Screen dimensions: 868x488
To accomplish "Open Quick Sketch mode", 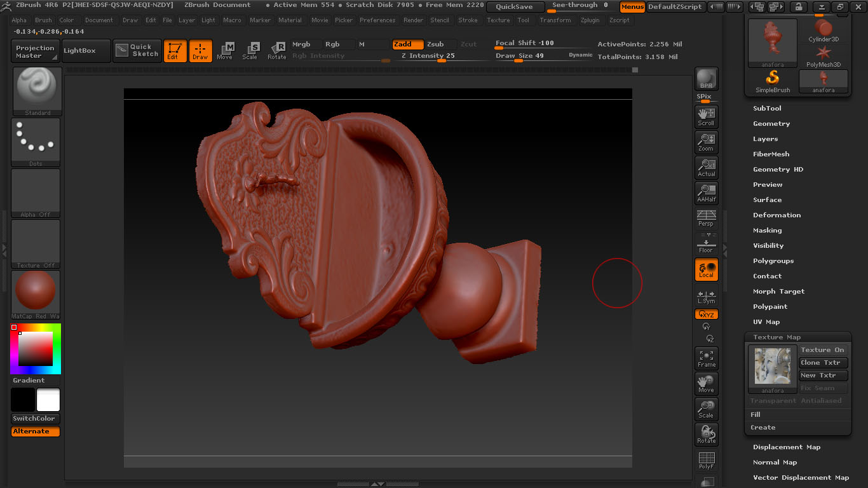I will 137,51.
